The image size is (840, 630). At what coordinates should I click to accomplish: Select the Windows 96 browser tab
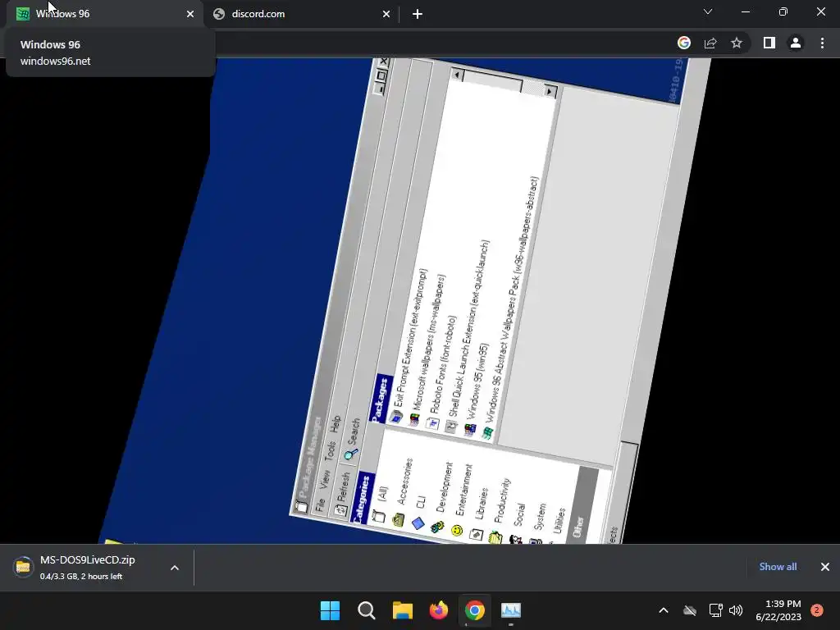click(105, 14)
